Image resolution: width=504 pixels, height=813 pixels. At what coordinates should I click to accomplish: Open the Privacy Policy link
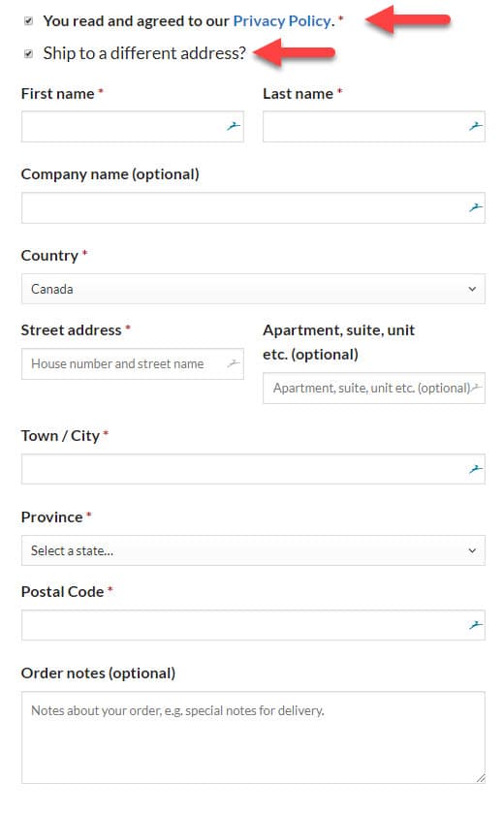(x=281, y=20)
